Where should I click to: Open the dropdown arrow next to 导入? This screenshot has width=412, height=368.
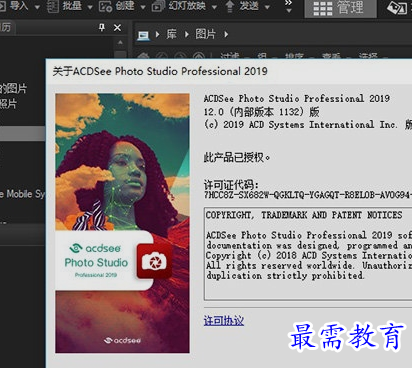coord(37,7)
